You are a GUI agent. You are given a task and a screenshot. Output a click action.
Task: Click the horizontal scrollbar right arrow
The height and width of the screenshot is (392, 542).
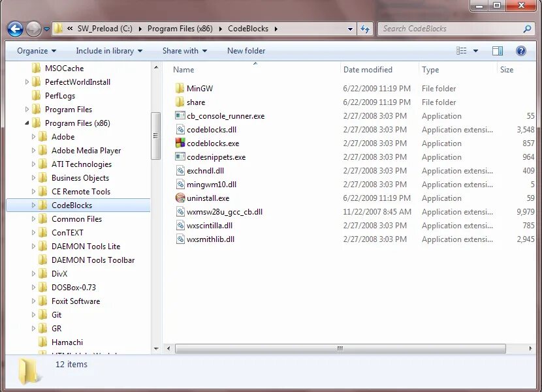(x=530, y=348)
